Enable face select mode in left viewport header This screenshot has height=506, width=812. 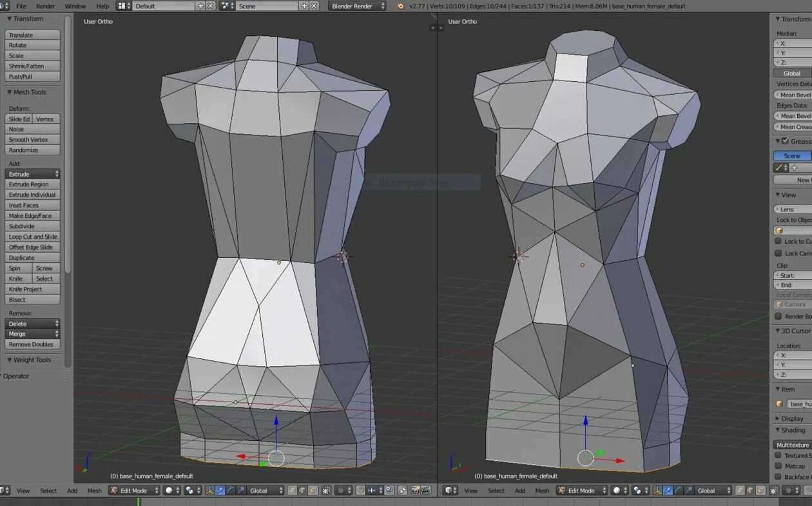[313, 491]
